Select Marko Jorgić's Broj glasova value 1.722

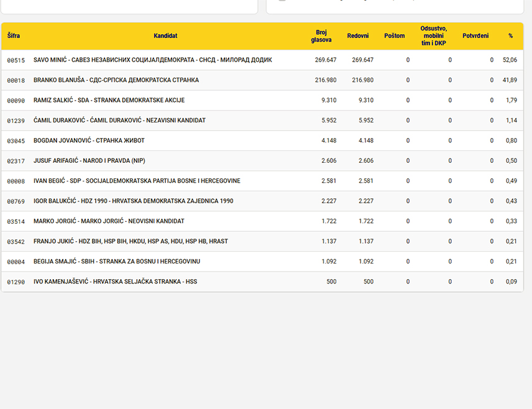click(x=329, y=221)
